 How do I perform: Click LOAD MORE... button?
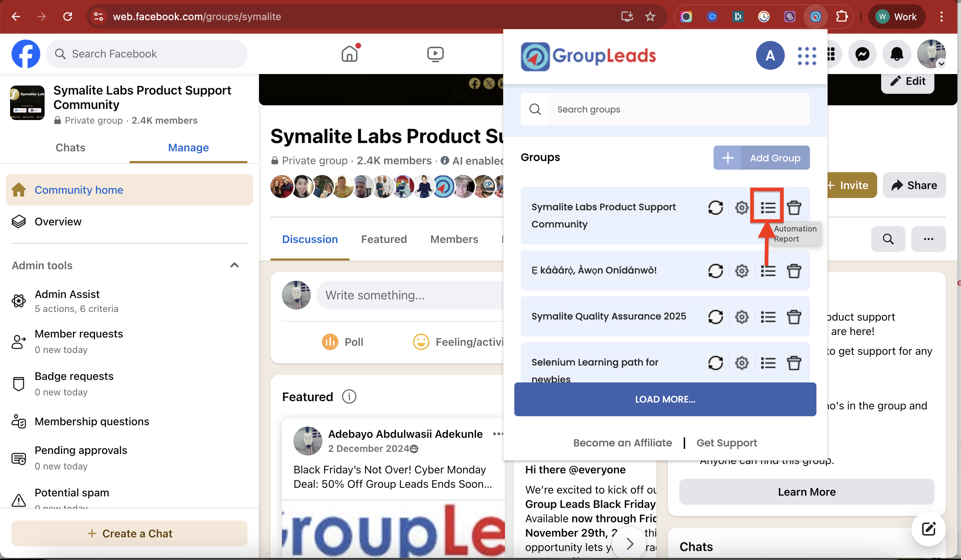(665, 399)
